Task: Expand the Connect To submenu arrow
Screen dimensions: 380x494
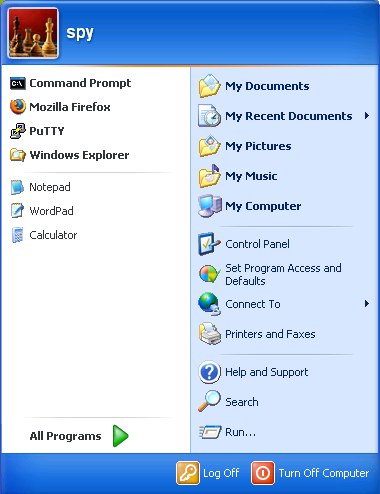Action: (367, 304)
